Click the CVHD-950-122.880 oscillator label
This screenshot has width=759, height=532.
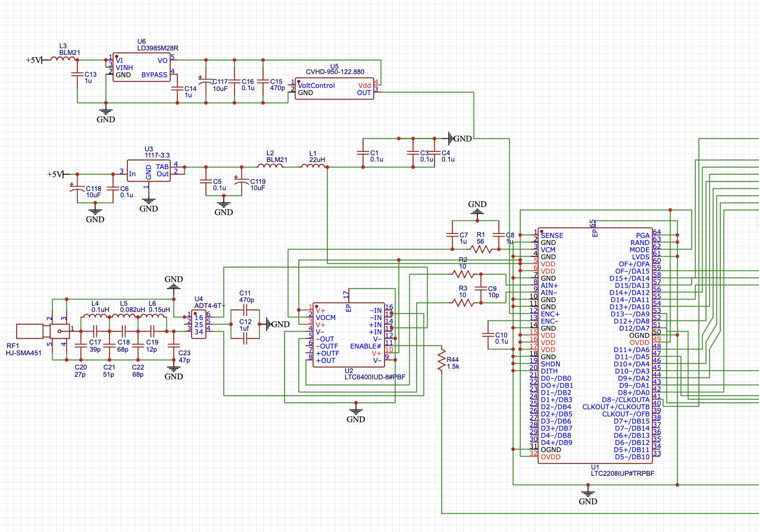pos(335,72)
